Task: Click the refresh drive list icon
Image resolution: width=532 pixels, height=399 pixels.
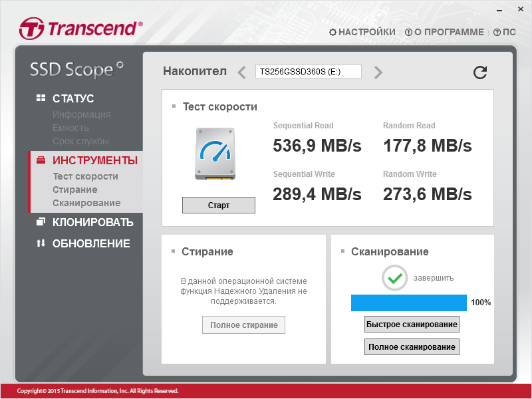Action: coord(479,72)
